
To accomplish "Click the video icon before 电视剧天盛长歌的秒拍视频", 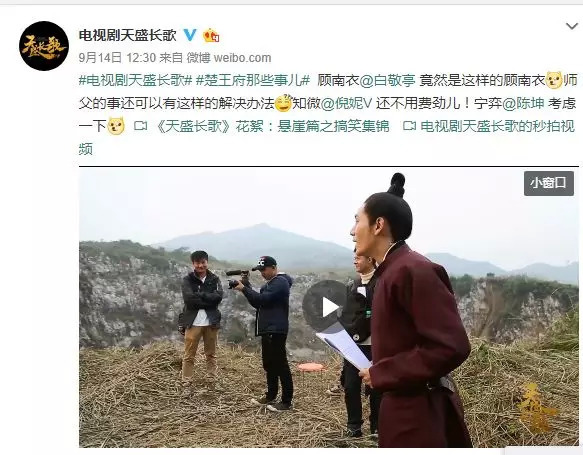I will tap(409, 126).
